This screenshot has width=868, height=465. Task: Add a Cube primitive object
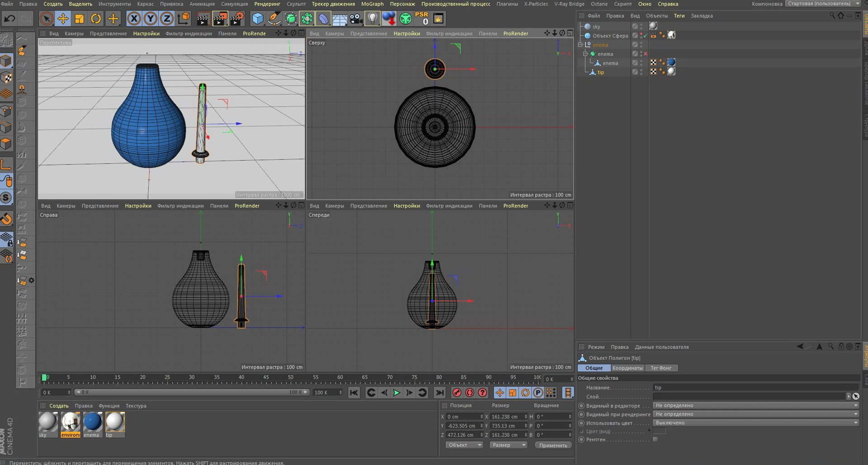[258, 19]
